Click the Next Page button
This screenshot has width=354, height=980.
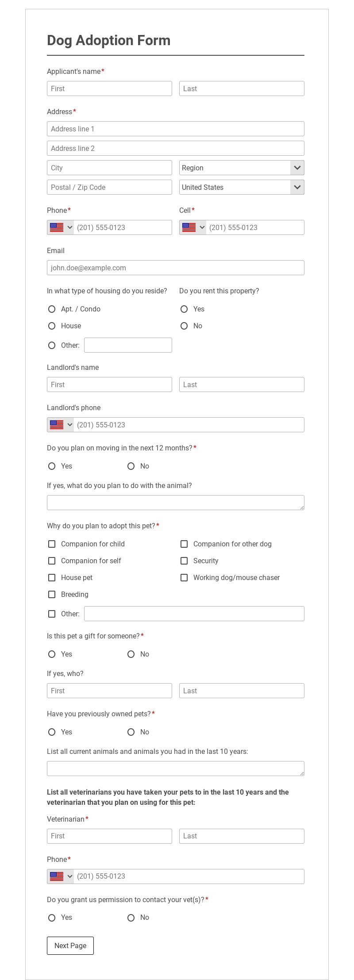tap(70, 945)
